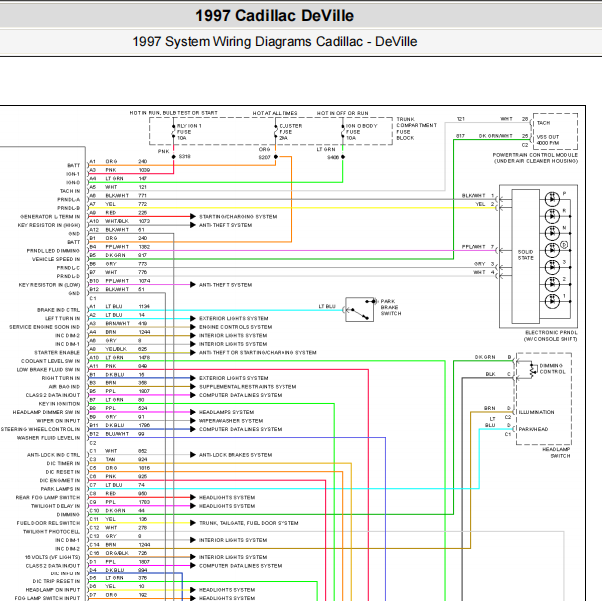Click the 'CLUSTER FUSE 20A' label

(291, 132)
